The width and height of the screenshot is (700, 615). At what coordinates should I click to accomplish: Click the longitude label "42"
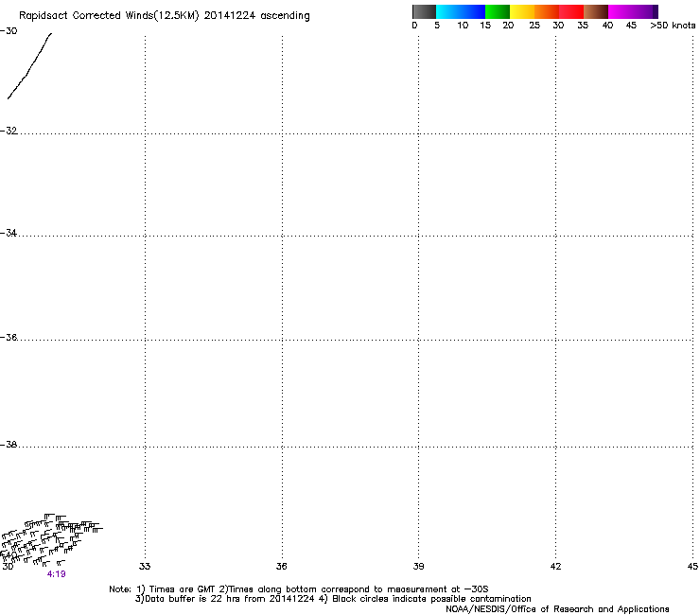tap(555, 567)
